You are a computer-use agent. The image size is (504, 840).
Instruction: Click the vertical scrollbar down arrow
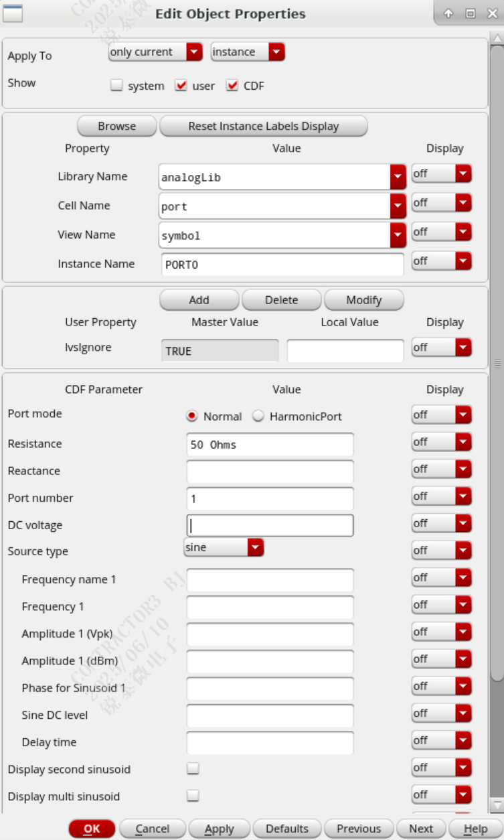[497, 804]
